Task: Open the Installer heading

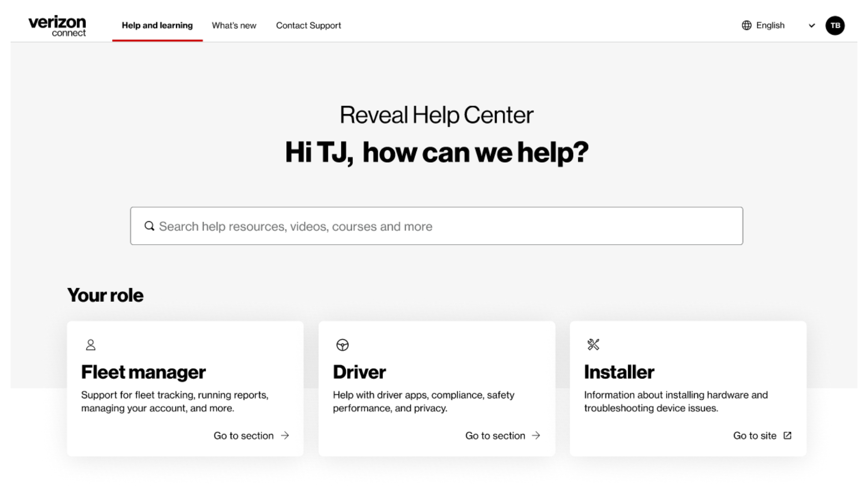Action: (619, 372)
